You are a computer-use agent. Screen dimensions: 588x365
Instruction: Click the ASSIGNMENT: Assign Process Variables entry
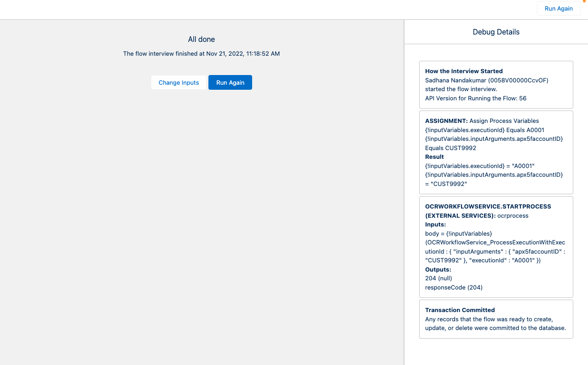[482, 121]
